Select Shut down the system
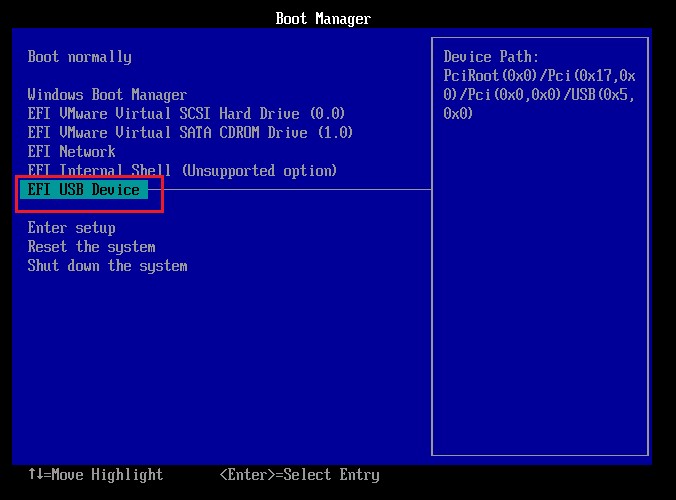 click(107, 266)
